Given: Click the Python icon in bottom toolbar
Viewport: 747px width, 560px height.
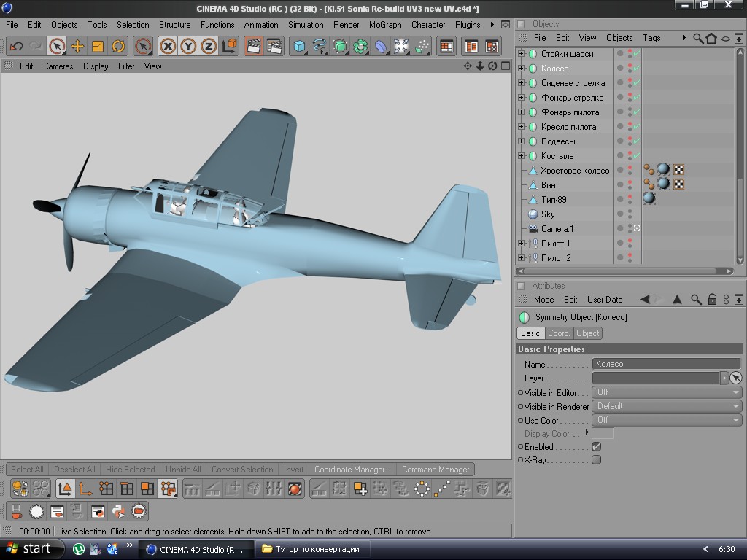Looking at the screenshot, I should click(x=118, y=511).
